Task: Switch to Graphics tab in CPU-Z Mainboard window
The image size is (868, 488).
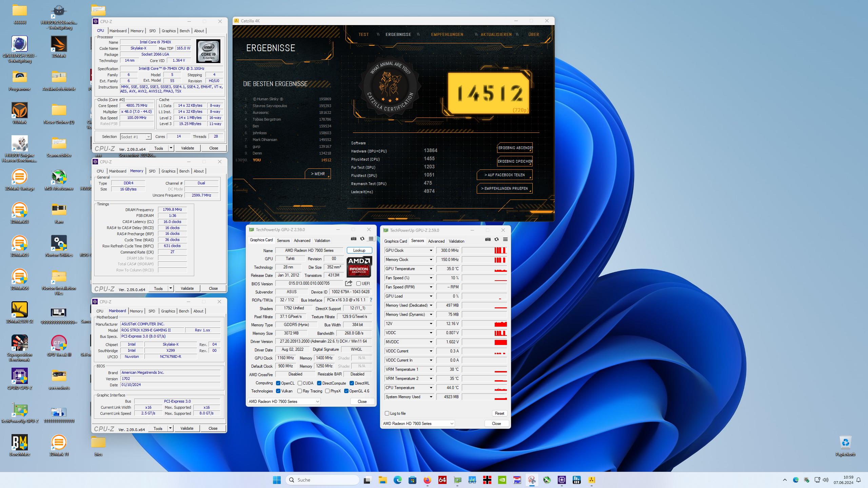Action: click(168, 311)
